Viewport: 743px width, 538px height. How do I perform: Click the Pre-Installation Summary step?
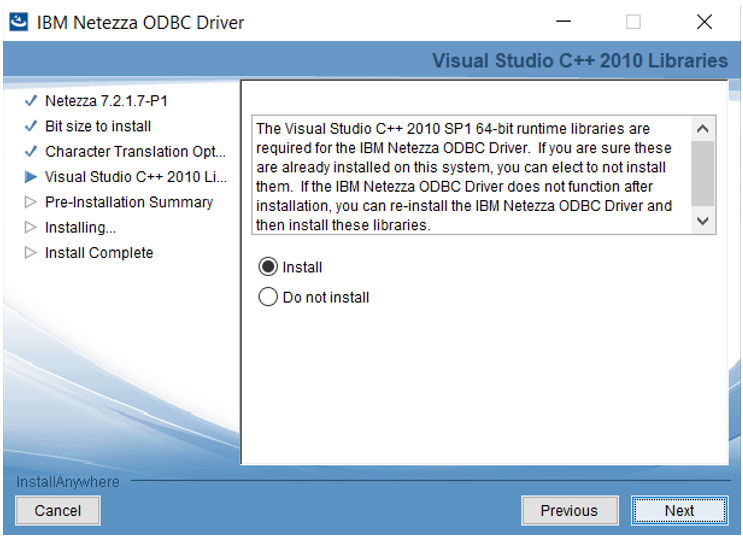[129, 202]
